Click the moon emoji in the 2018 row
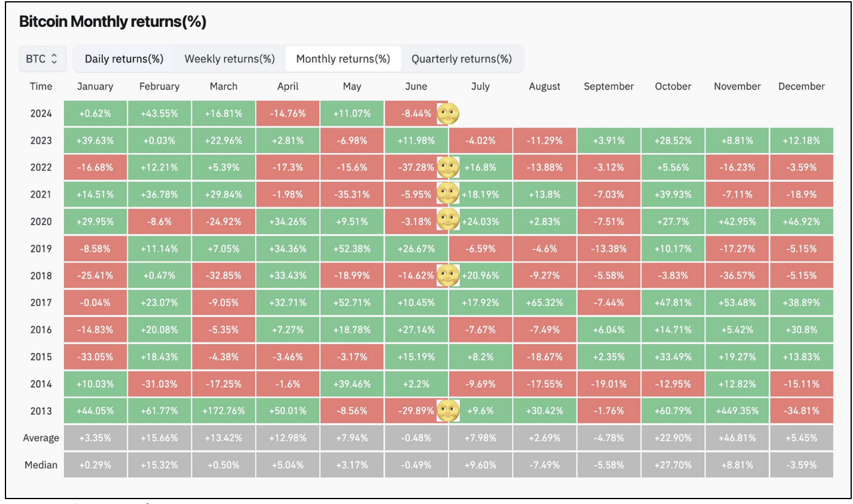Image resolution: width=853 pixels, height=504 pixels. [x=448, y=276]
